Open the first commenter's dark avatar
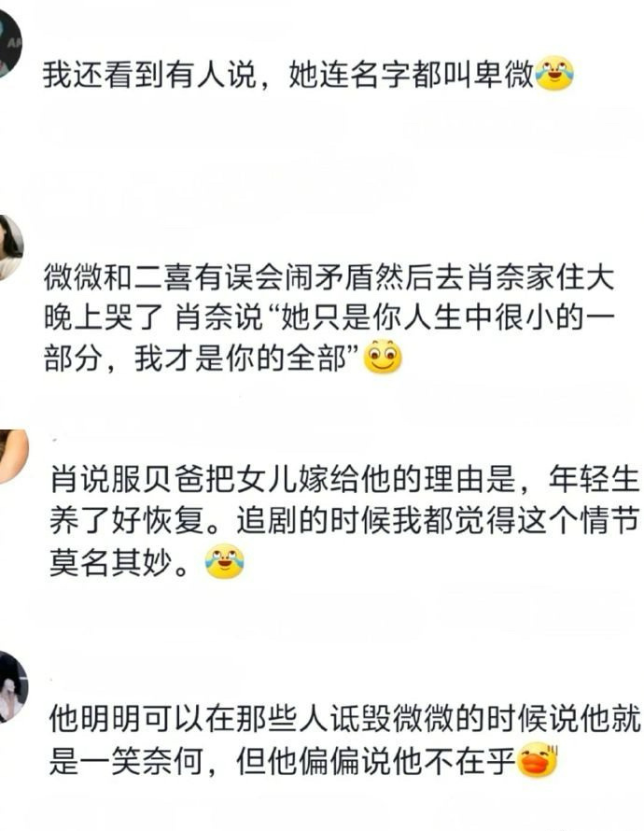Viewport: 644px width, 831px height. click(x=9, y=44)
